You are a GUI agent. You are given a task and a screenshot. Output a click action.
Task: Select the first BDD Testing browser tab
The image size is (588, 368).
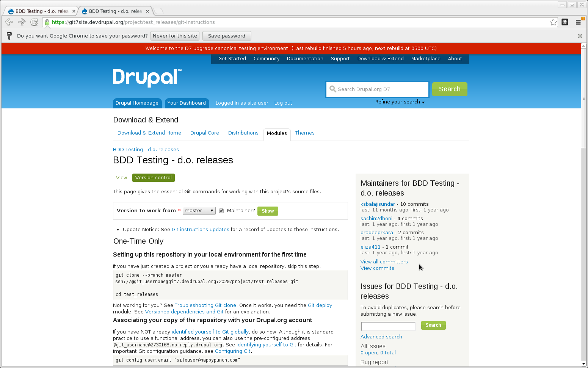(40, 11)
